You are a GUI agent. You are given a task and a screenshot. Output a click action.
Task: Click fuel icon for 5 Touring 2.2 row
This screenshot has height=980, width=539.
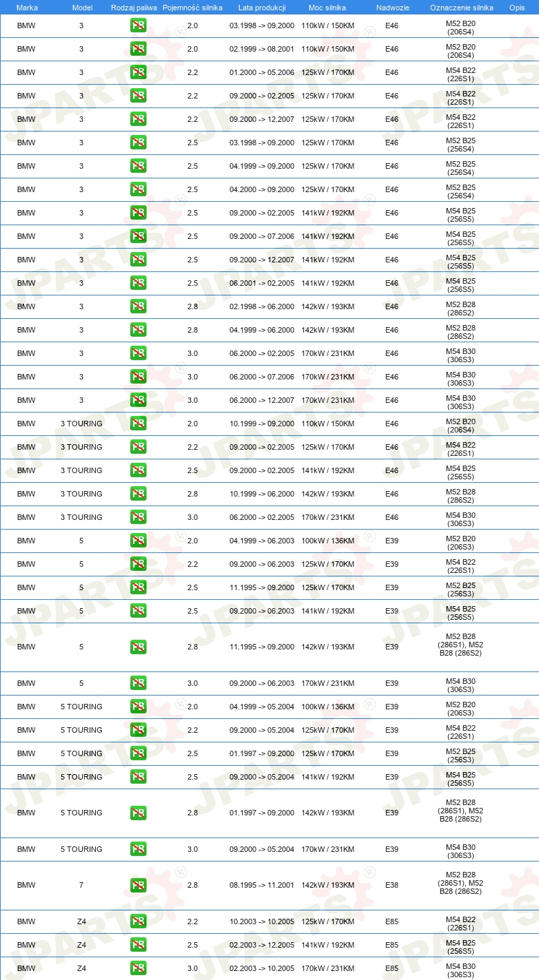point(138,730)
